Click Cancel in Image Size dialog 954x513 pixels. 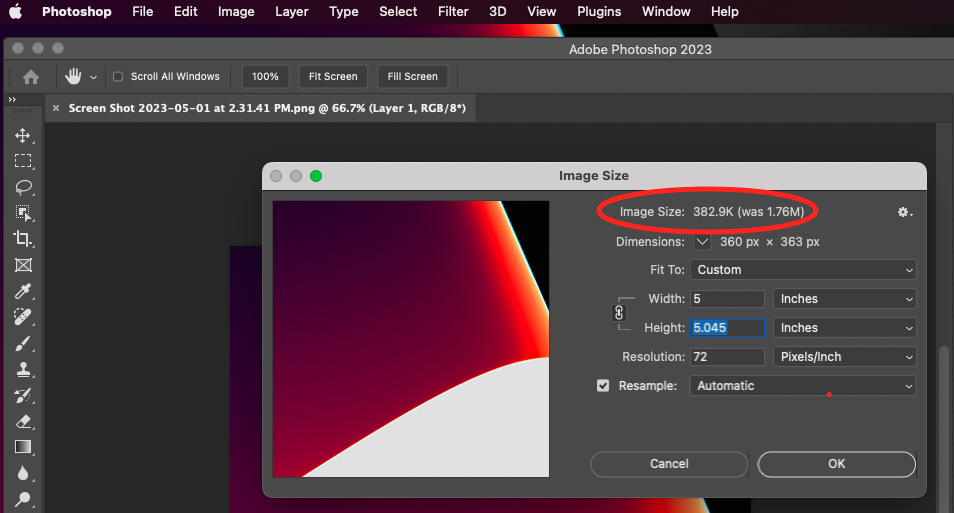[x=669, y=464]
